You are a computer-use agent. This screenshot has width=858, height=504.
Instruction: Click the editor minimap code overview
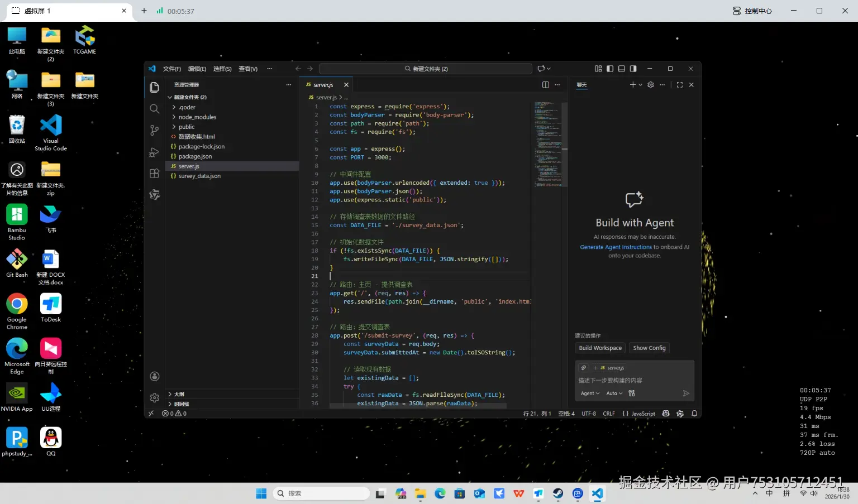click(547, 144)
